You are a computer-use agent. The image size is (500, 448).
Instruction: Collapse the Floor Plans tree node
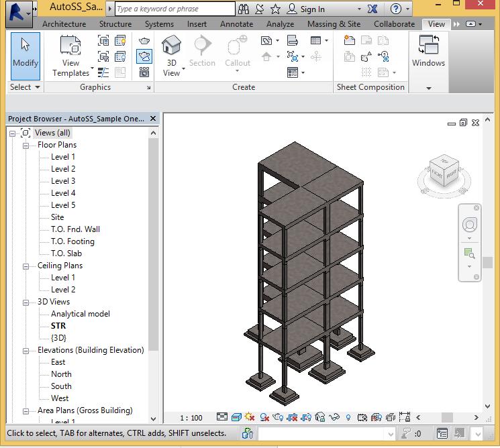tap(26, 146)
